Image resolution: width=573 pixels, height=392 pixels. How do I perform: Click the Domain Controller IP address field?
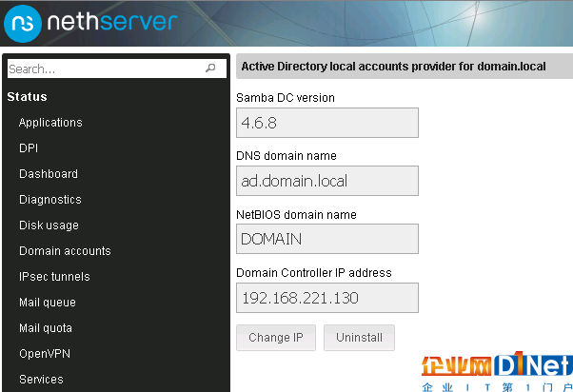pyautogui.click(x=327, y=298)
